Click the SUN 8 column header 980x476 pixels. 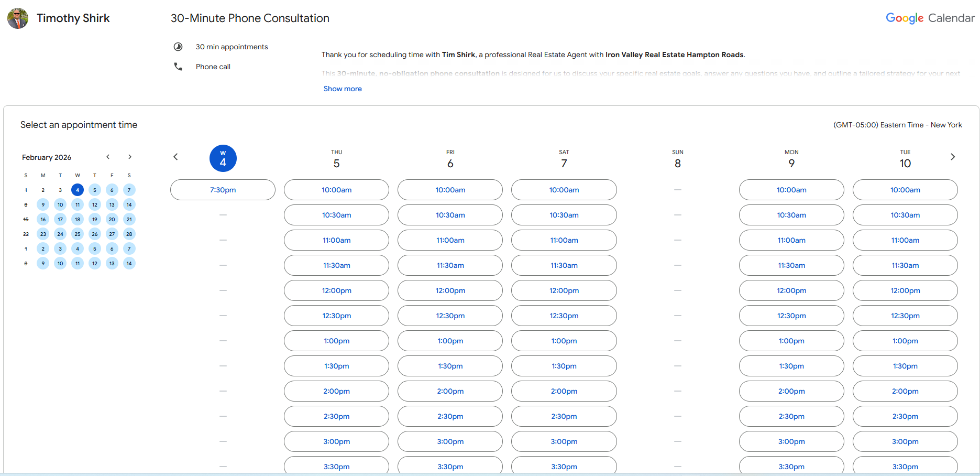coord(678,159)
